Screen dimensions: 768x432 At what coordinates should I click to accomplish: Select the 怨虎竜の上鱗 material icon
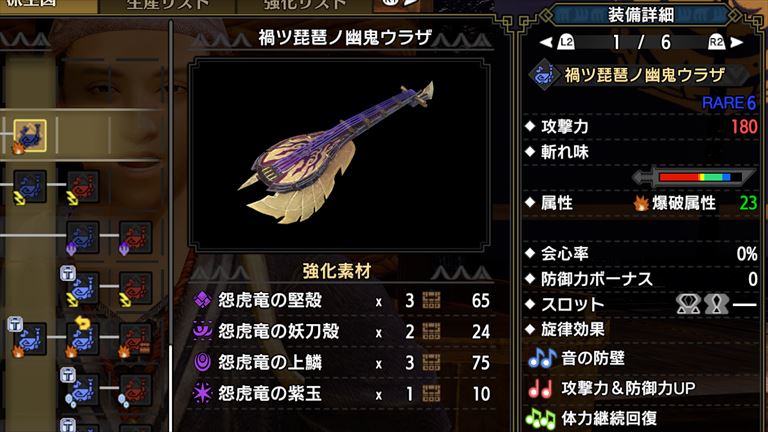[202, 362]
